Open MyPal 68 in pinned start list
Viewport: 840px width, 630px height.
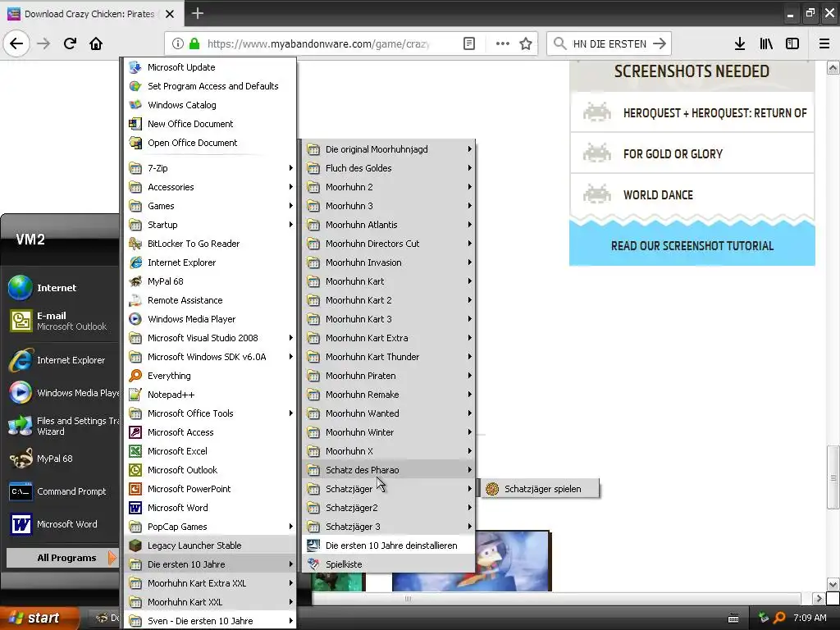[x=62, y=459]
